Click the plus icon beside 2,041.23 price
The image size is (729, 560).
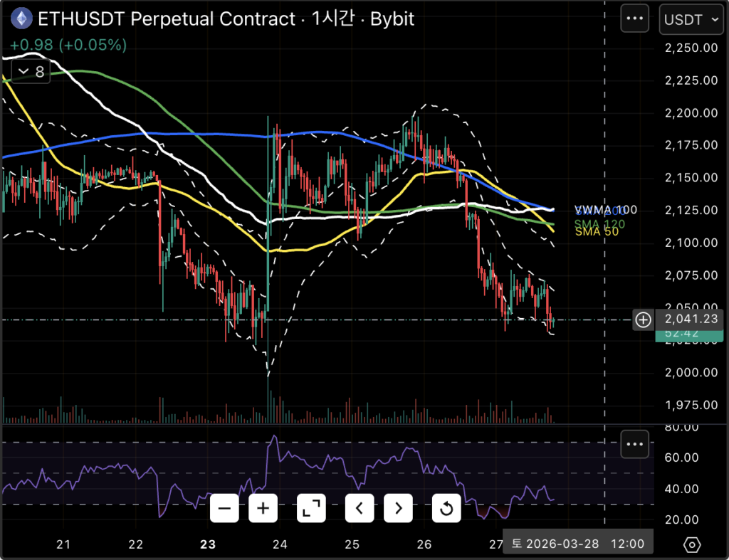tap(643, 320)
